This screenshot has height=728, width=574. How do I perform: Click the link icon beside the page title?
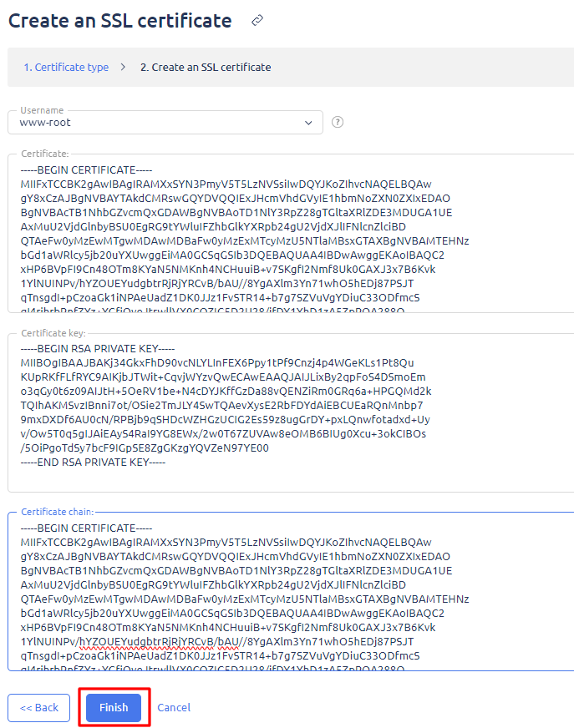(257, 20)
